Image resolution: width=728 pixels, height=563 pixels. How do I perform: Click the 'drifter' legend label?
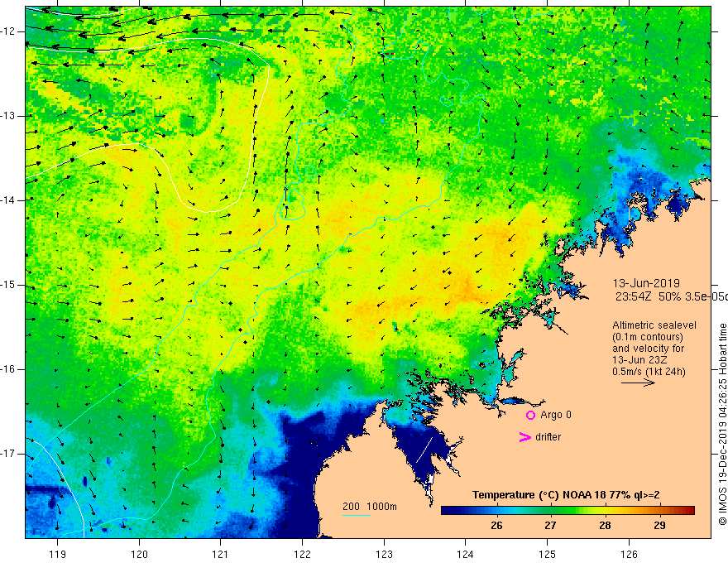pyautogui.click(x=548, y=437)
